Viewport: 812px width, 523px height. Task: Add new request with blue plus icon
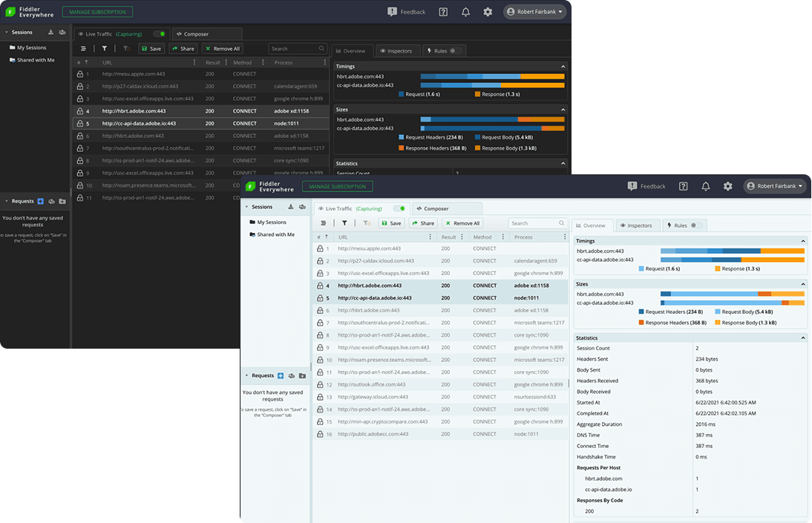pos(280,375)
